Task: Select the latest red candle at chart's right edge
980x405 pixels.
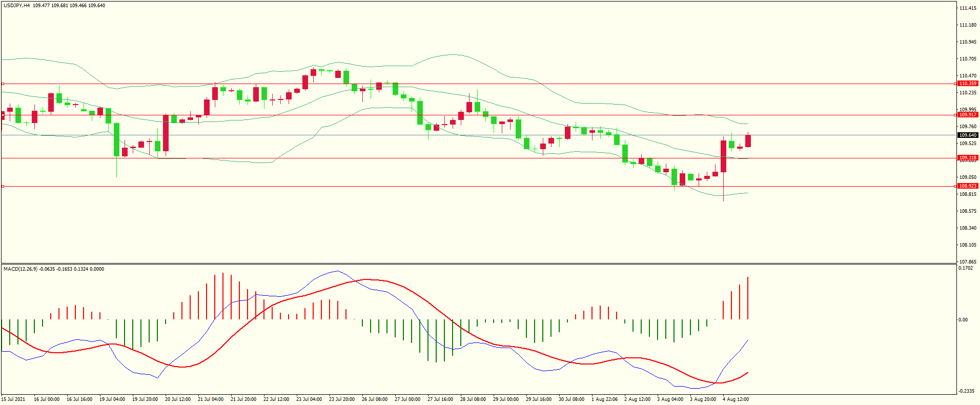Action: 748,141
